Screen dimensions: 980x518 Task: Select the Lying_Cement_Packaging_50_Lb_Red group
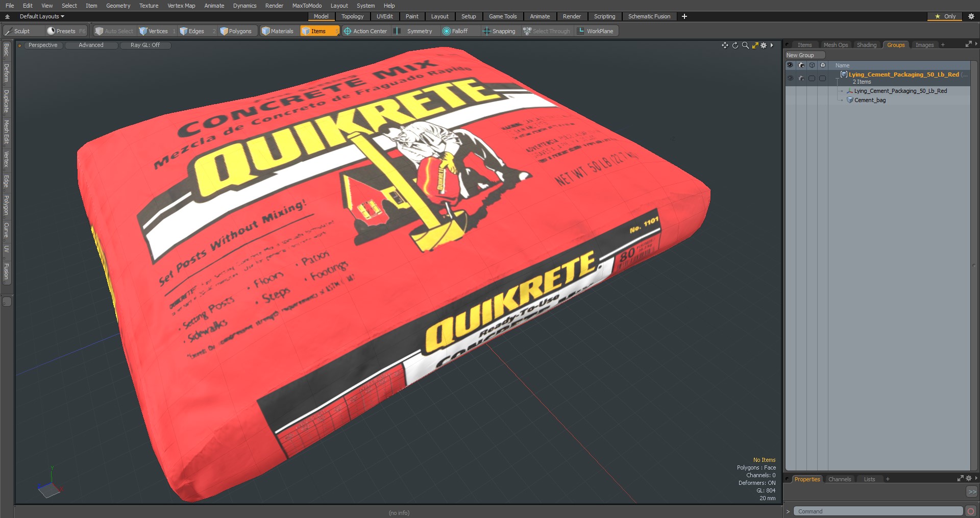tap(903, 75)
